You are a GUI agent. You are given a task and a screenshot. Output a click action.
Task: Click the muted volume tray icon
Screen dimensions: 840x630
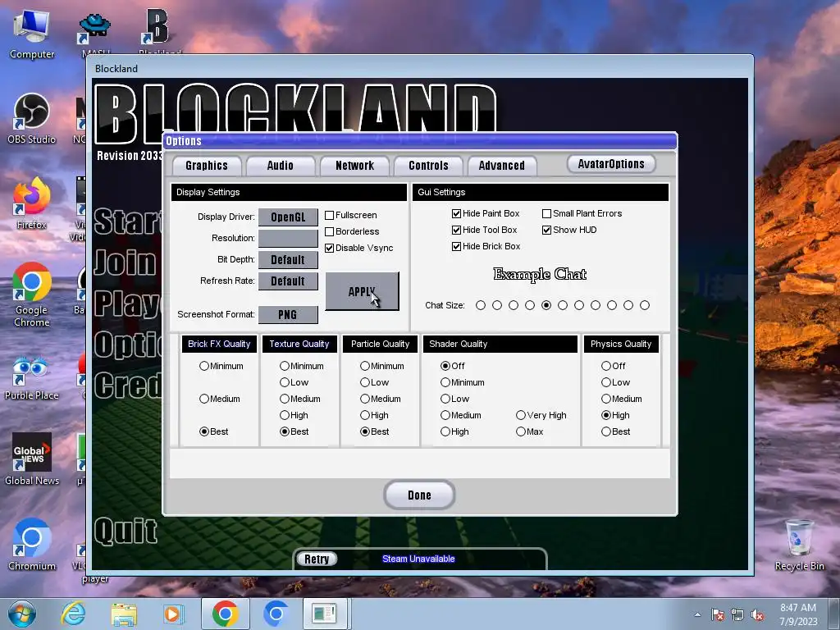(x=757, y=614)
